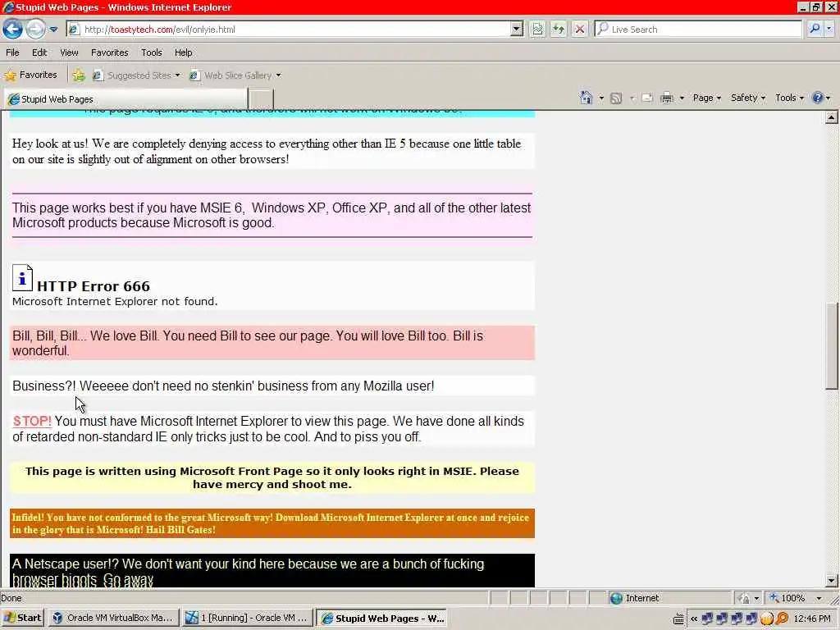Viewport: 840px width, 630px height.
Task: Expand the Home button dropdown arrow
Action: click(x=601, y=98)
